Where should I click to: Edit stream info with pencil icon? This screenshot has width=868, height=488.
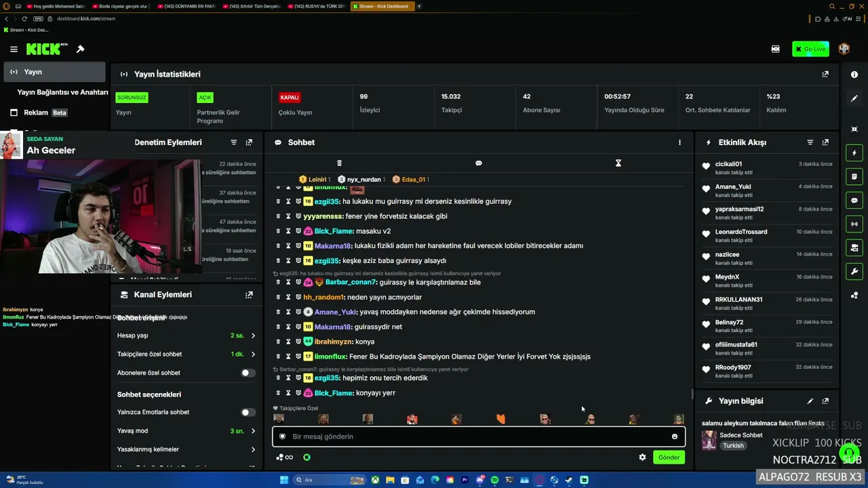point(810,401)
